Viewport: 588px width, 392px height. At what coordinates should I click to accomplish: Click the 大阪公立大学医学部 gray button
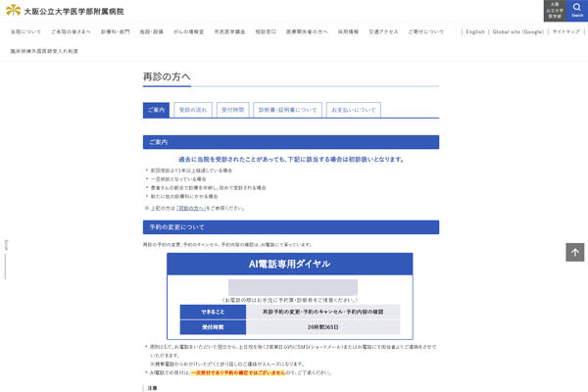(555, 11)
